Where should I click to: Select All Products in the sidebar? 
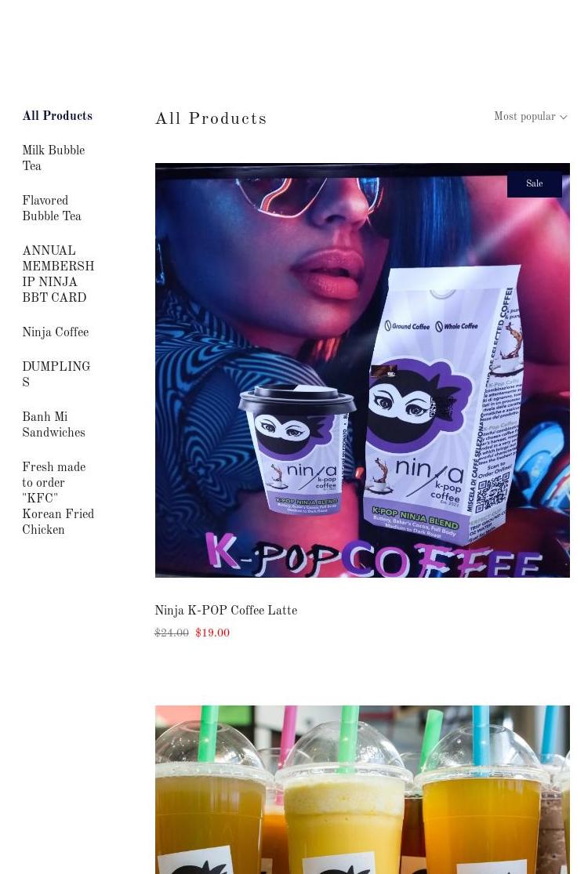pyautogui.click(x=57, y=115)
